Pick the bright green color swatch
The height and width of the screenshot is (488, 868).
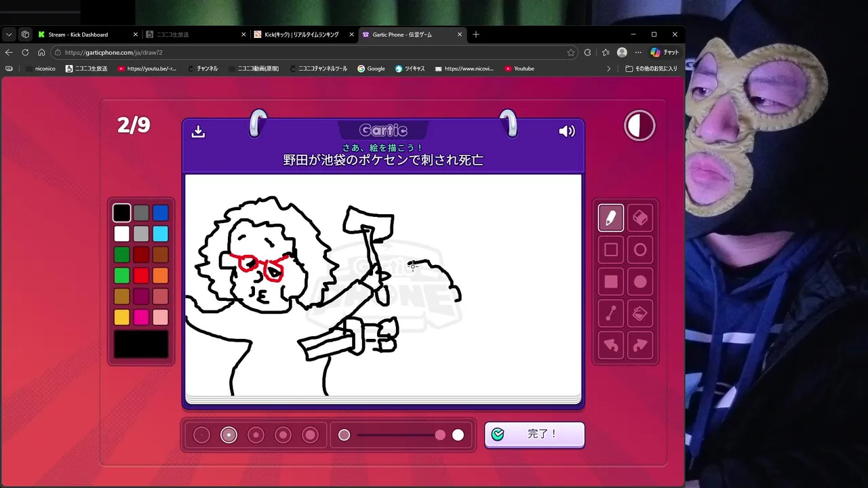pyautogui.click(x=121, y=276)
